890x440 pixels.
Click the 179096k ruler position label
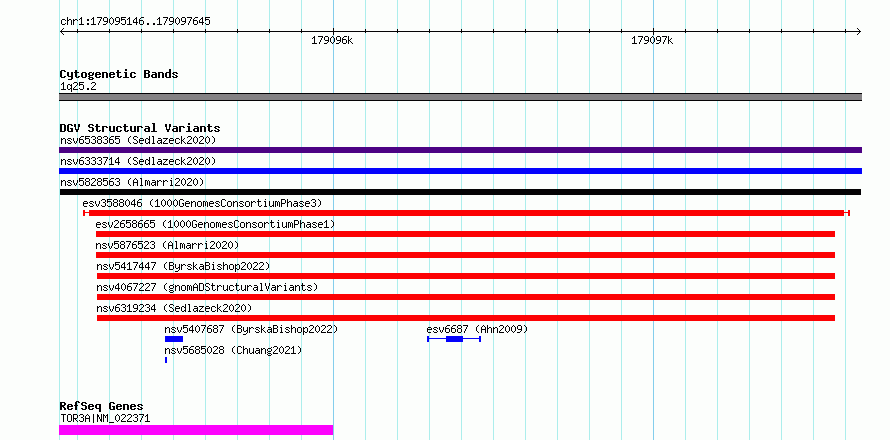tap(332, 40)
